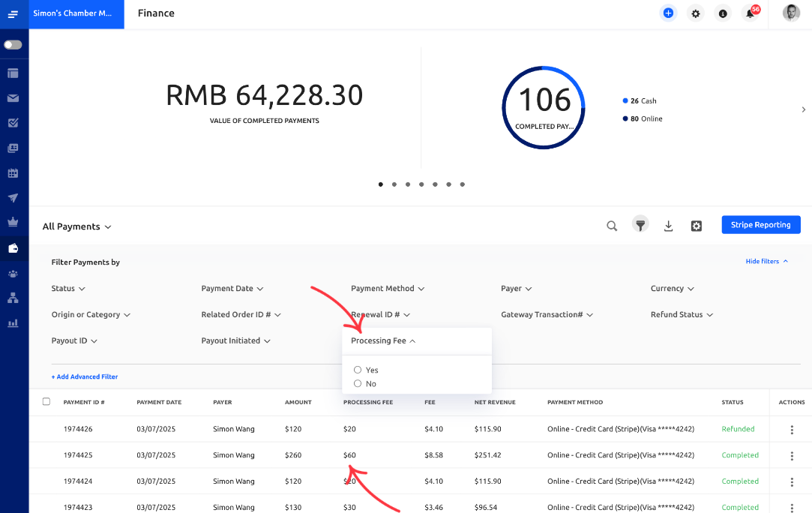Open settings gear in top bar
This screenshot has height=513, width=812.
tap(696, 13)
